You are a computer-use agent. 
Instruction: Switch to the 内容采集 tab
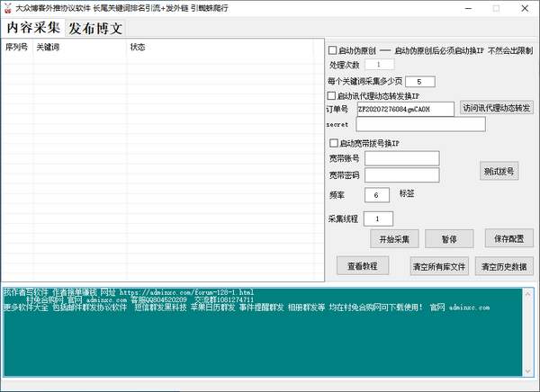click(32, 28)
